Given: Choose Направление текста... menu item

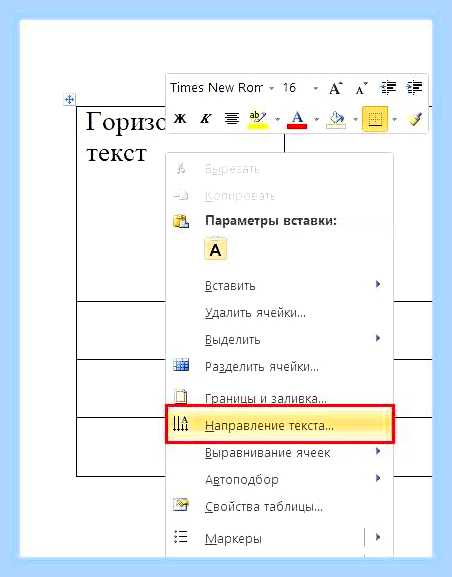Looking at the screenshot, I should (x=280, y=425).
